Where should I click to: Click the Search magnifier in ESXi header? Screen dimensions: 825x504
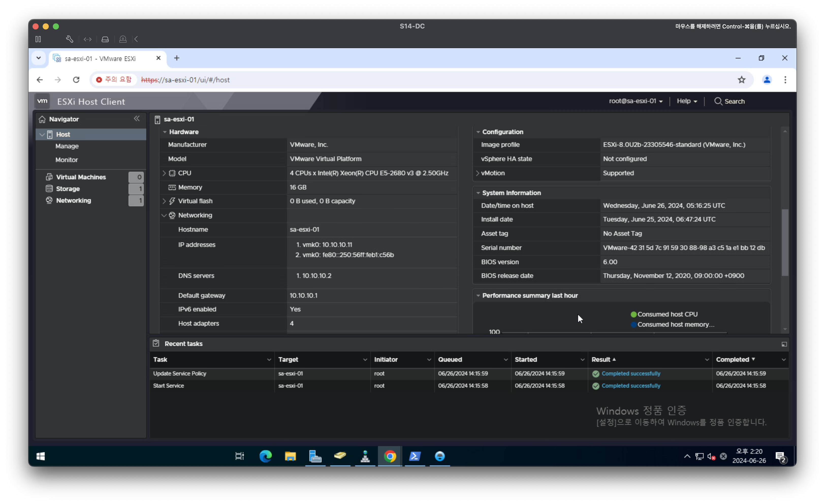[x=718, y=101]
